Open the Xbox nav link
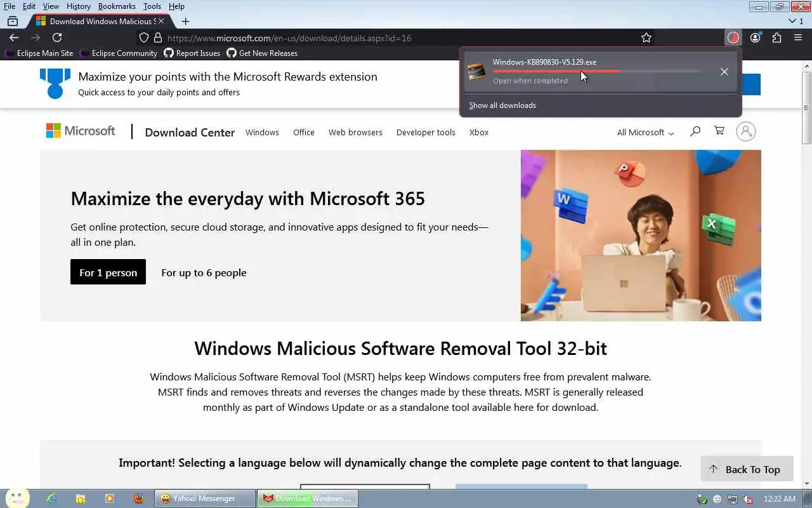This screenshot has height=508, width=812. tap(479, 132)
